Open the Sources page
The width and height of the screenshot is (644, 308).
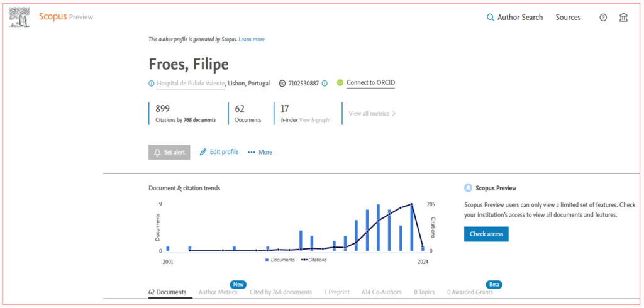(x=568, y=18)
